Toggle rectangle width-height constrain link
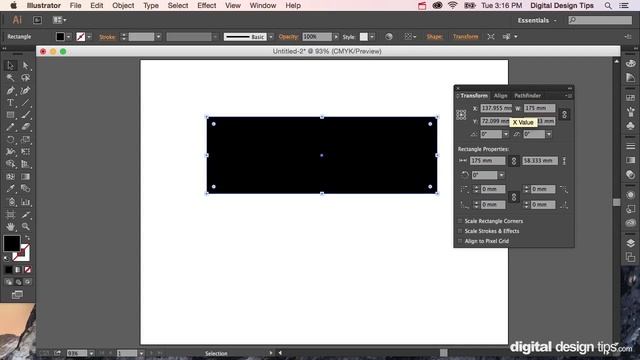The image size is (640, 360). click(514, 161)
